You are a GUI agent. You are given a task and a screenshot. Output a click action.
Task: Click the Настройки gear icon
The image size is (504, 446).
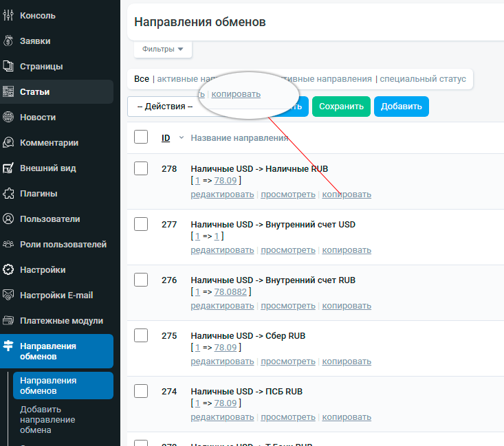pos(8,269)
